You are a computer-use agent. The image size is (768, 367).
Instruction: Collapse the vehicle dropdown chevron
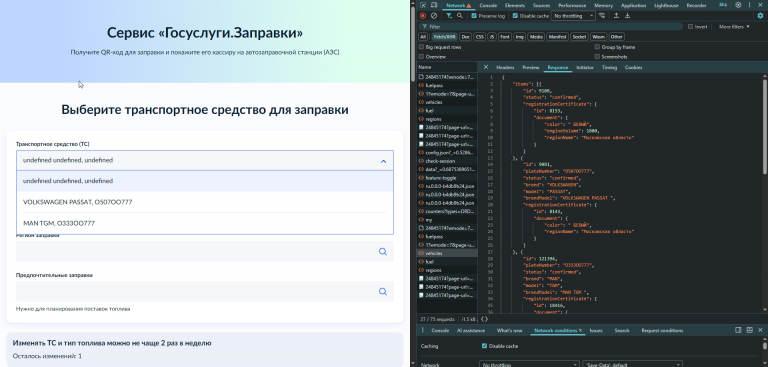(x=384, y=161)
